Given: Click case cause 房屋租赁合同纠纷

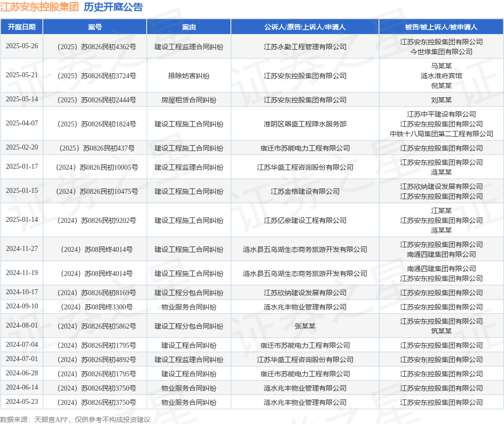Looking at the screenshot, I should click(x=189, y=100).
